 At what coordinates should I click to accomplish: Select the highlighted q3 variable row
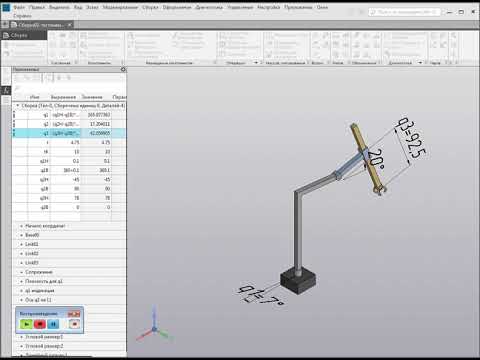pyautogui.click(x=69, y=133)
